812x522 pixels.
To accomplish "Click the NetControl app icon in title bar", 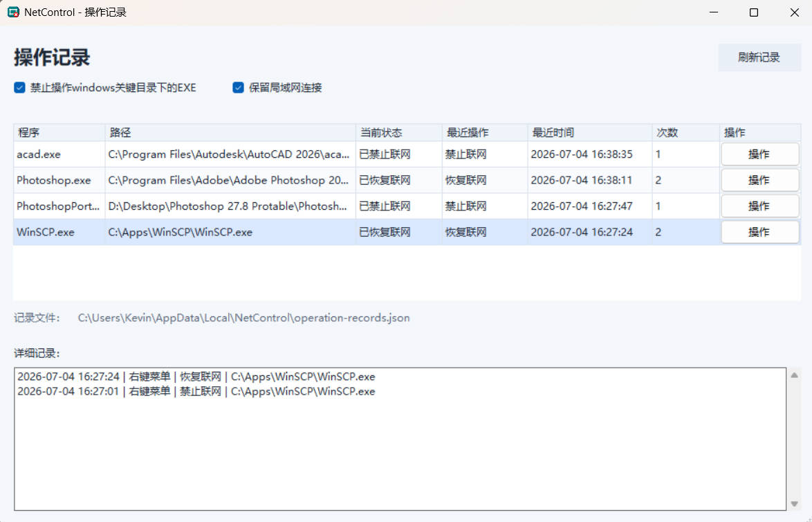I will tap(13, 12).
